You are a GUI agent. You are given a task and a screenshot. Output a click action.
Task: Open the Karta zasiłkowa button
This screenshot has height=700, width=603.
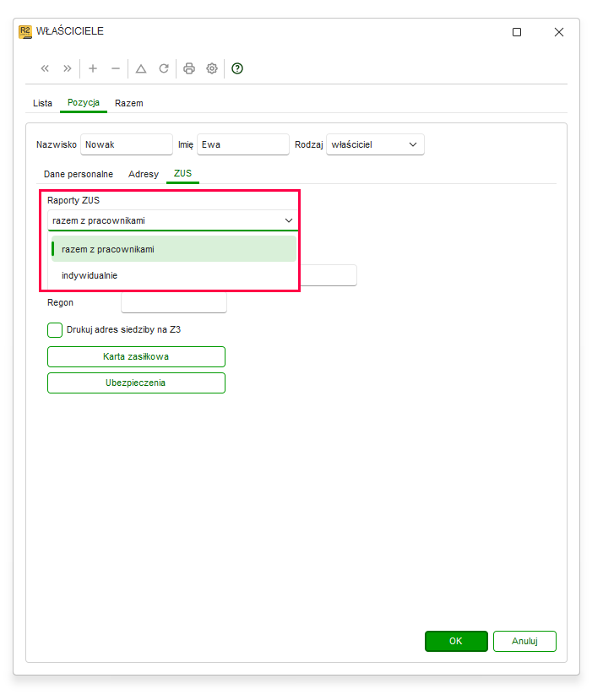[x=136, y=356]
